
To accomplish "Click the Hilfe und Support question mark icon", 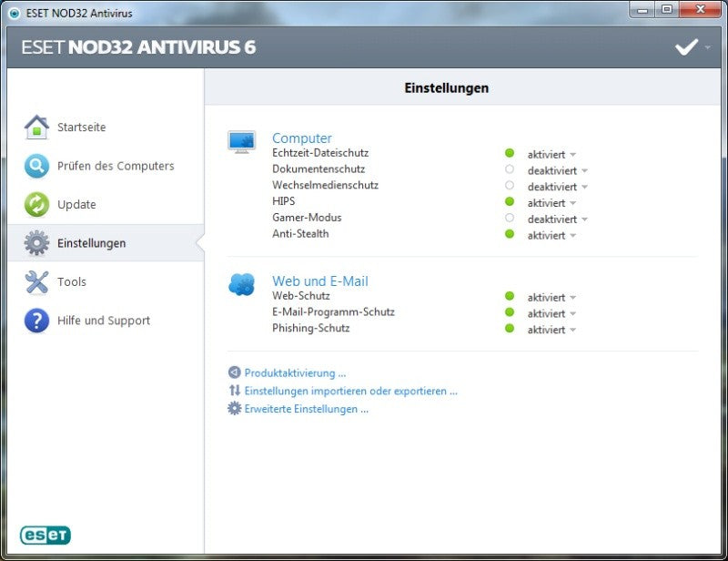I will [x=36, y=321].
